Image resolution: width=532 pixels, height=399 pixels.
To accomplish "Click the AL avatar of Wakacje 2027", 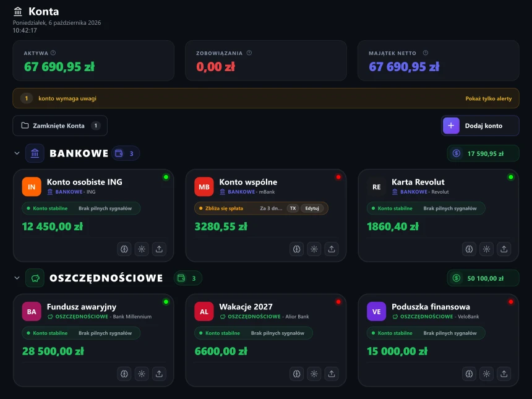I will click(x=204, y=311).
